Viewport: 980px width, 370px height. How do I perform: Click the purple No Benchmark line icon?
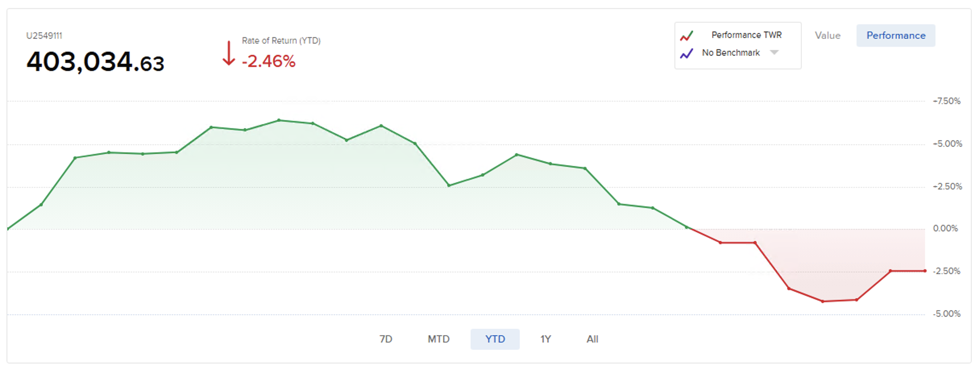point(687,53)
